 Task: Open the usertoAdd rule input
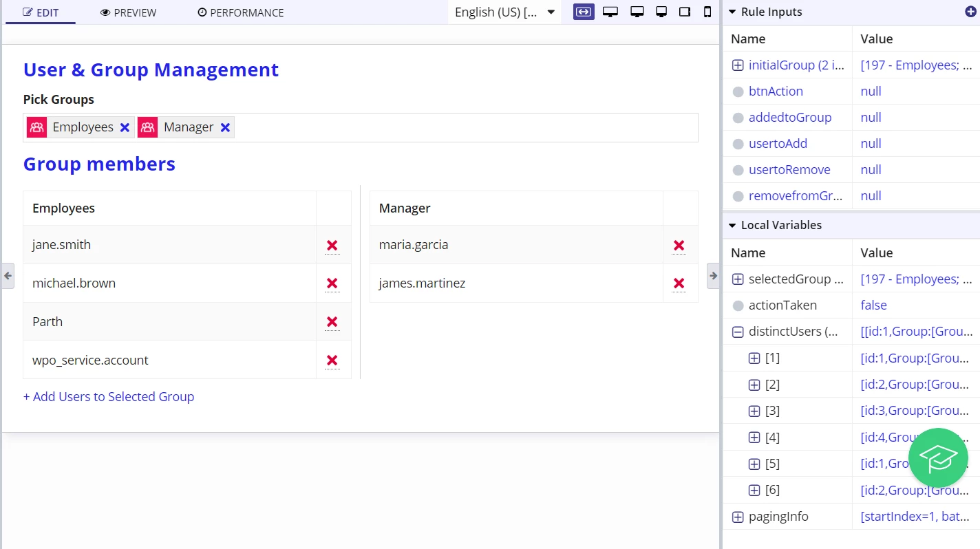tap(778, 144)
